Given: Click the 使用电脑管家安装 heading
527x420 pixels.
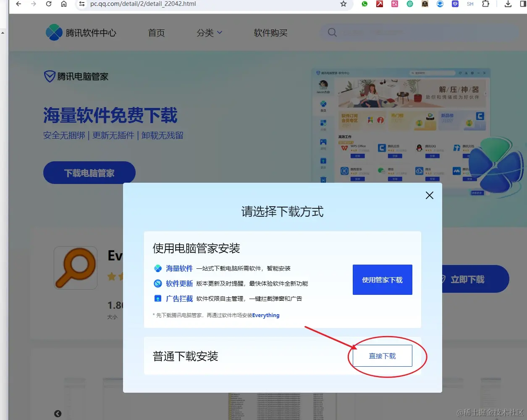Looking at the screenshot, I should tap(196, 248).
